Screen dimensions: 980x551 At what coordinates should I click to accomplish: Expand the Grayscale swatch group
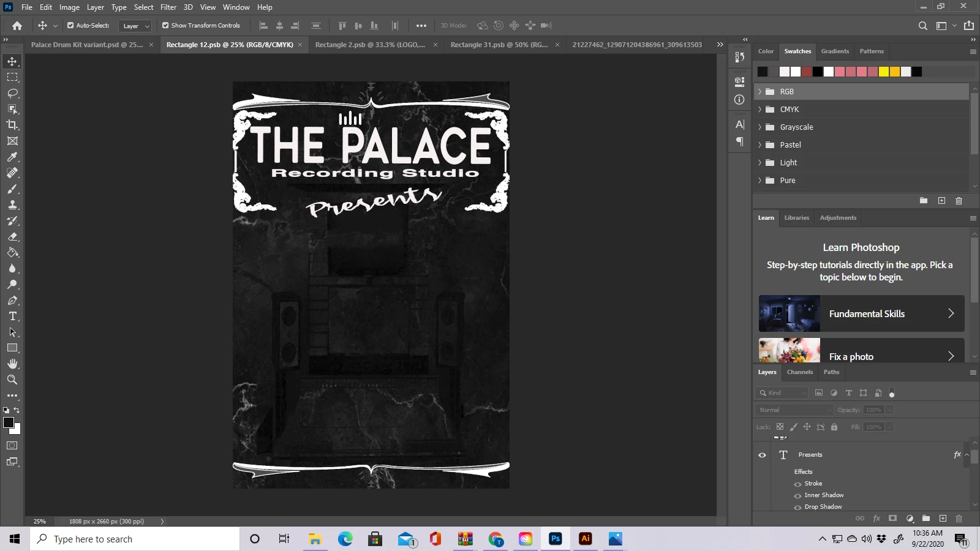(760, 127)
